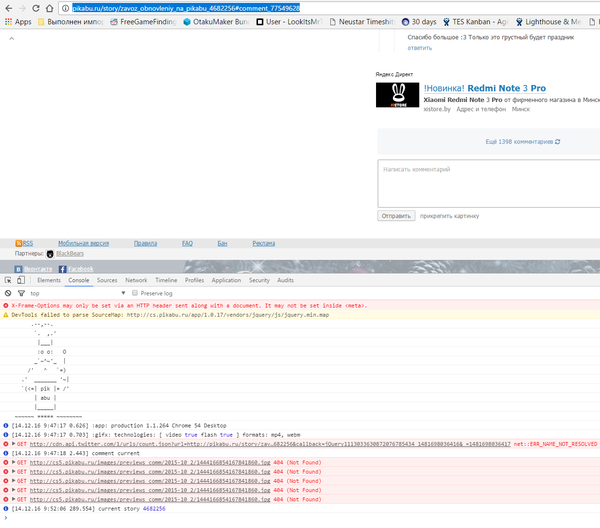This screenshot has height=528, width=600.
Task: Open the Redmi Note 3 Pro ad thumbnail
Action: point(397,95)
